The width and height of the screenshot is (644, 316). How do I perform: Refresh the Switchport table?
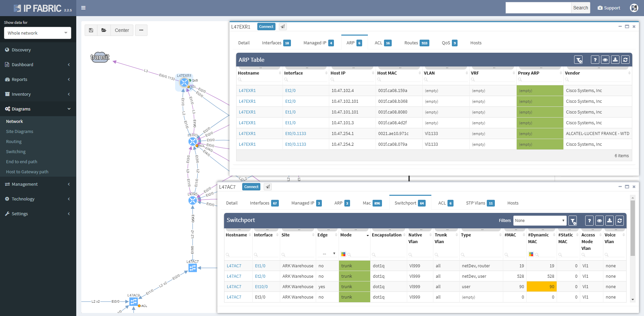[x=619, y=221]
